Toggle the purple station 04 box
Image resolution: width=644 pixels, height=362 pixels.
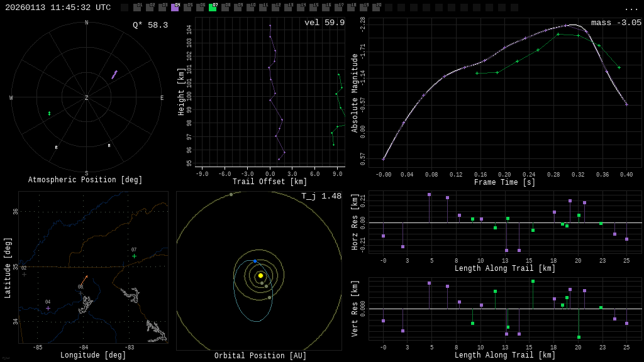click(175, 8)
